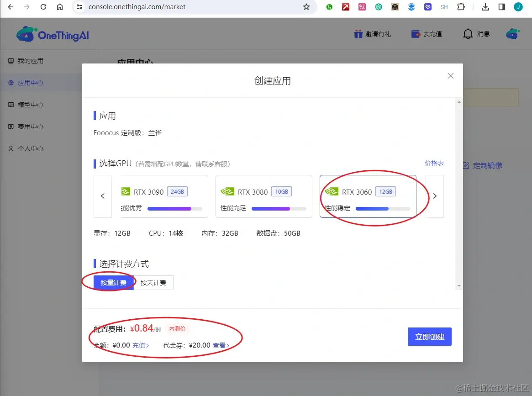The height and width of the screenshot is (396, 532).
Task: Go back in browser history
Action: click(11, 7)
